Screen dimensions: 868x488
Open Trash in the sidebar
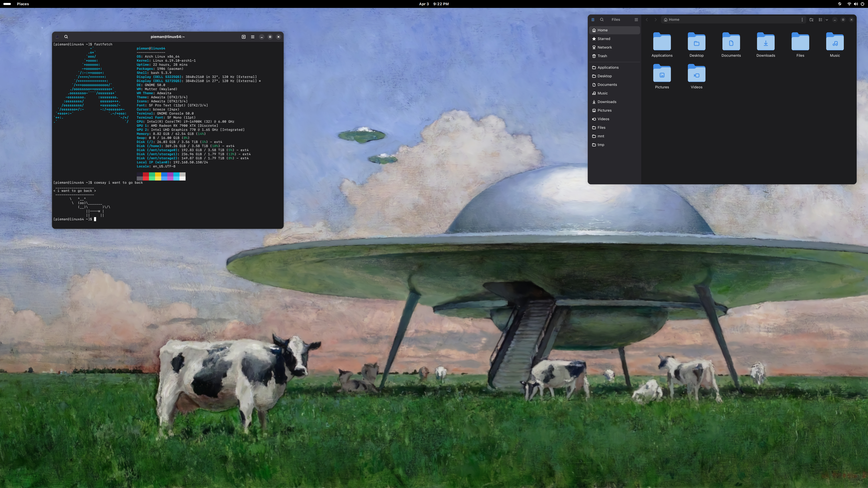tap(602, 56)
